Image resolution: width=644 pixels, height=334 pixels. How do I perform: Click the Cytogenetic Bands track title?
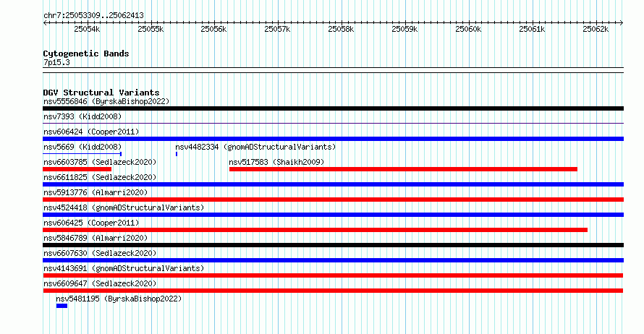[86, 53]
